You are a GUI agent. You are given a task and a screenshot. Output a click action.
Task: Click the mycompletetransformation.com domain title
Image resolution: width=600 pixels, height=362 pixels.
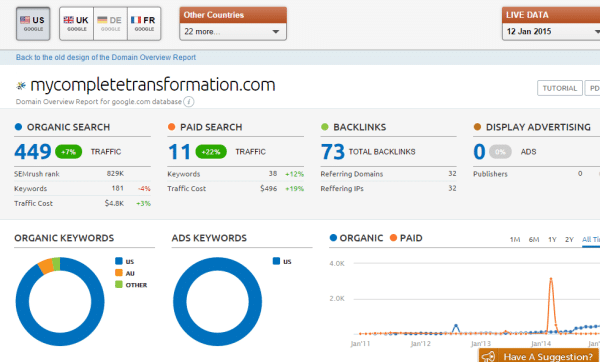tap(153, 85)
